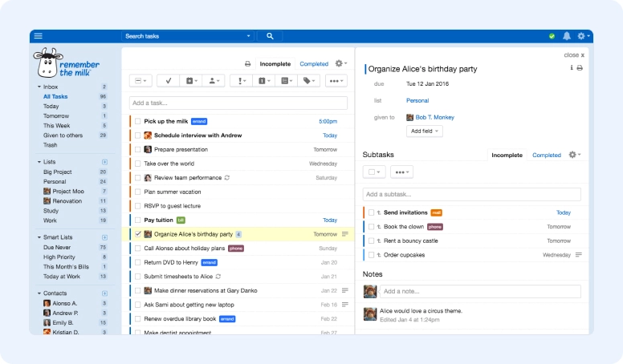Open the Emily B. contact
This screenshot has width=623, height=364.
click(63, 323)
